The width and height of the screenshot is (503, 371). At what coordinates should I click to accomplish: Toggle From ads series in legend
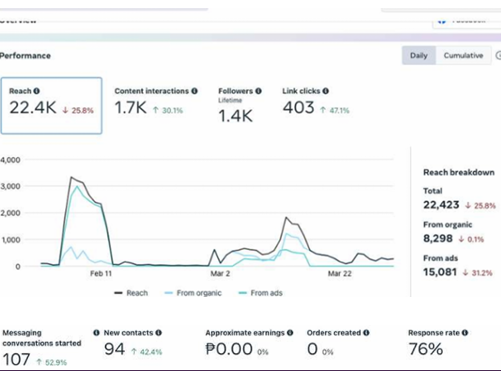tap(261, 293)
